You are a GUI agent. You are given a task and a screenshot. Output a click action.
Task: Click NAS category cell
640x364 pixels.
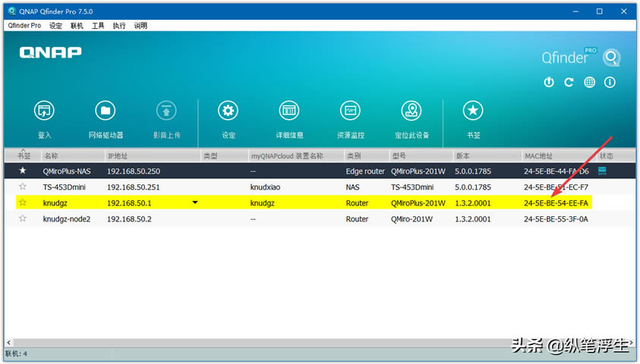pos(353,187)
